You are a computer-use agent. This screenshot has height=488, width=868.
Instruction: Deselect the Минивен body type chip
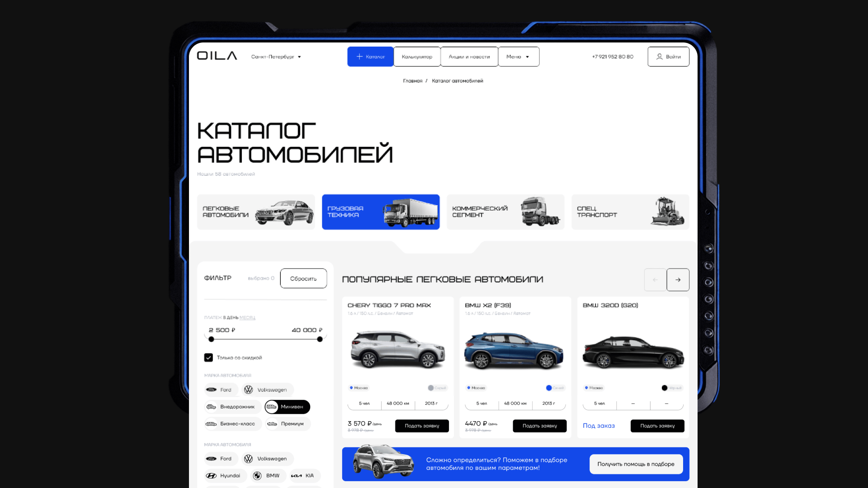coord(288,407)
